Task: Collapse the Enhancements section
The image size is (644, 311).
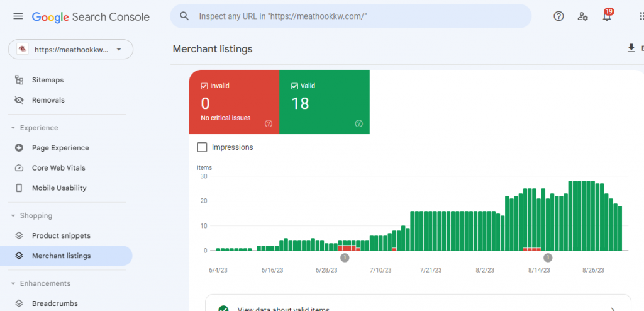Action: point(13,284)
